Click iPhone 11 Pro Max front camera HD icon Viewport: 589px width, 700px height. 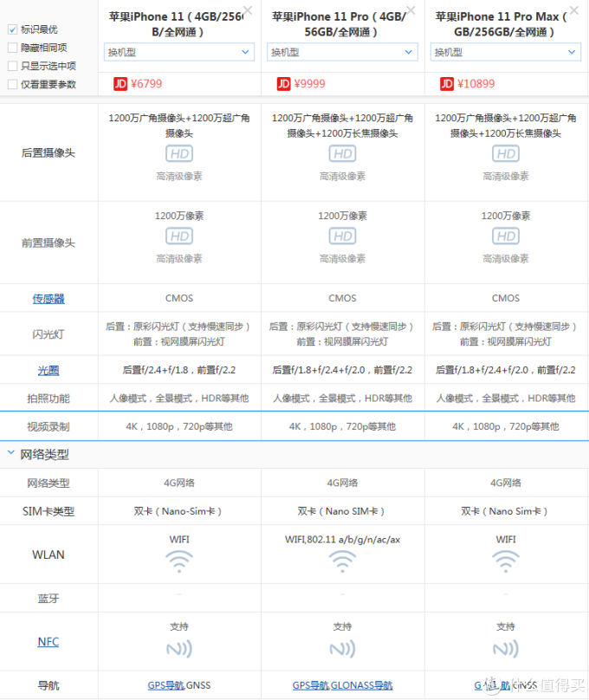click(x=506, y=237)
